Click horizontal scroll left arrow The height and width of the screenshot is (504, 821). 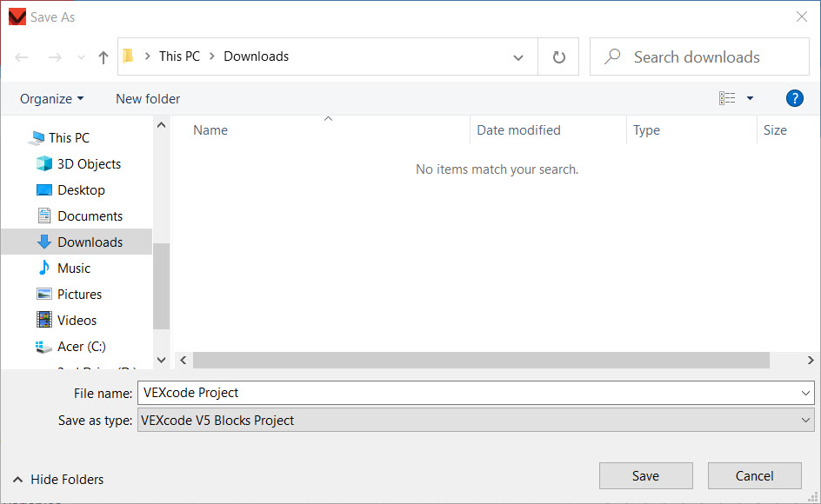(x=184, y=360)
